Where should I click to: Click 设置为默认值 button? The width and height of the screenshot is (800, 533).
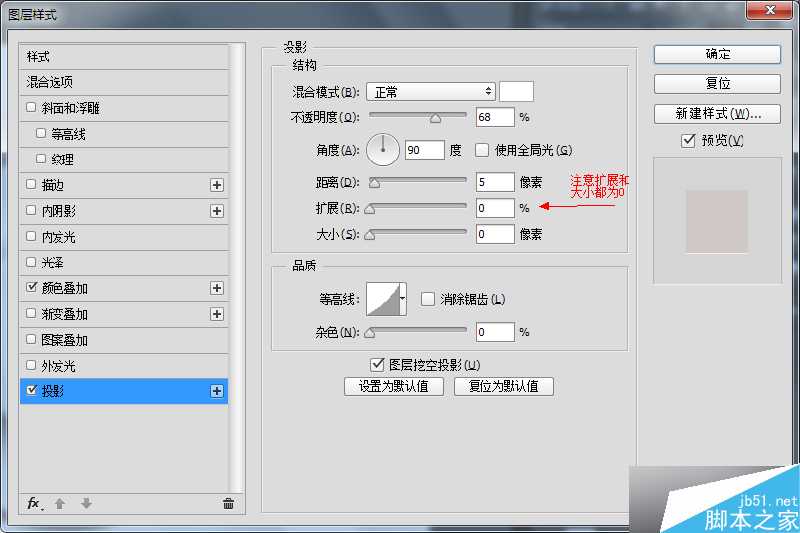click(x=393, y=386)
